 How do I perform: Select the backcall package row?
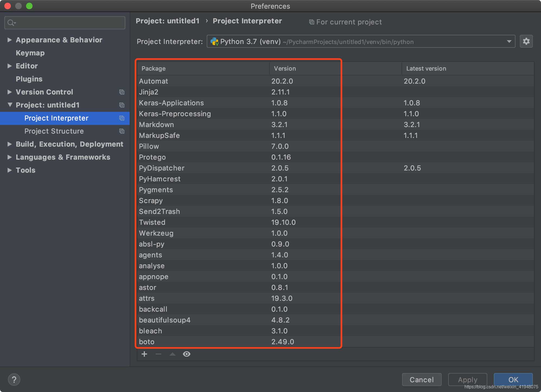point(336,309)
